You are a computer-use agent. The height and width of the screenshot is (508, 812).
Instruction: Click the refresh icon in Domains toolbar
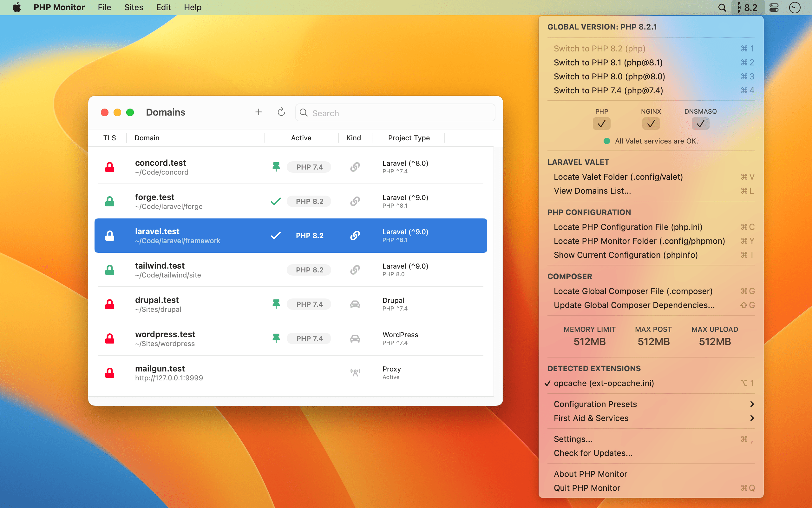(x=281, y=112)
